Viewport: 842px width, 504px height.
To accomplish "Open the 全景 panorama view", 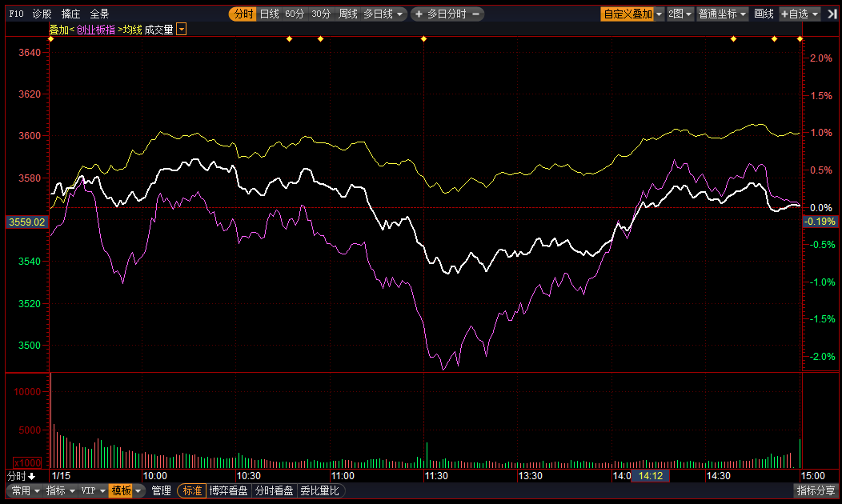I will tap(99, 14).
